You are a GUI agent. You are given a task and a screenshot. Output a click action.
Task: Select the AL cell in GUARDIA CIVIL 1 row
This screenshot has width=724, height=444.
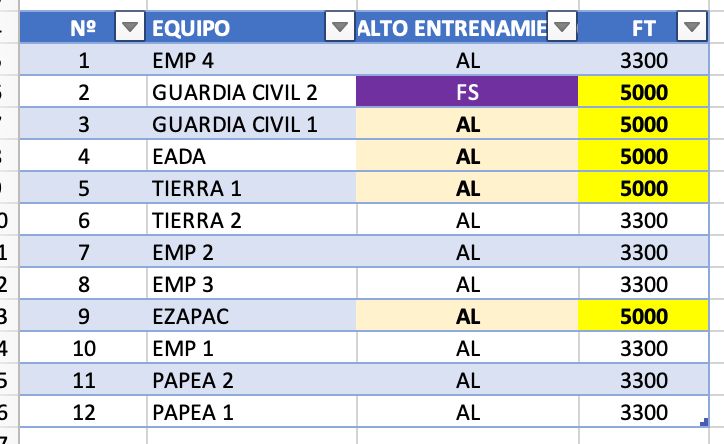467,125
